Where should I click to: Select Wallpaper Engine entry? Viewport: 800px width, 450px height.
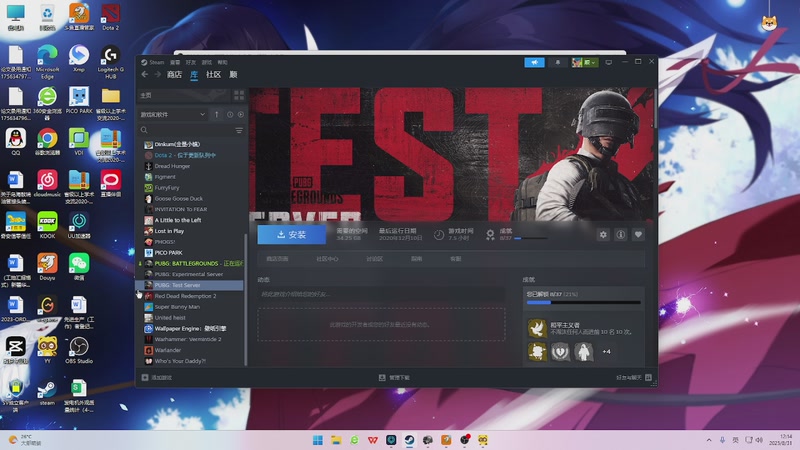point(192,329)
